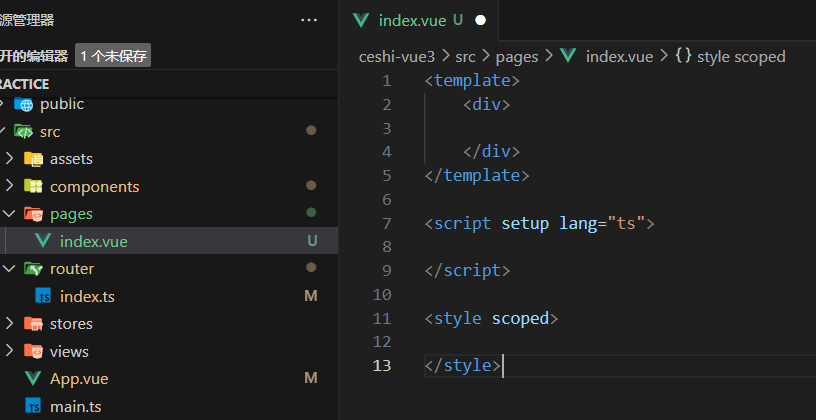Image resolution: width=816 pixels, height=420 pixels.
Task: Select the components folder label
Action: point(95,186)
